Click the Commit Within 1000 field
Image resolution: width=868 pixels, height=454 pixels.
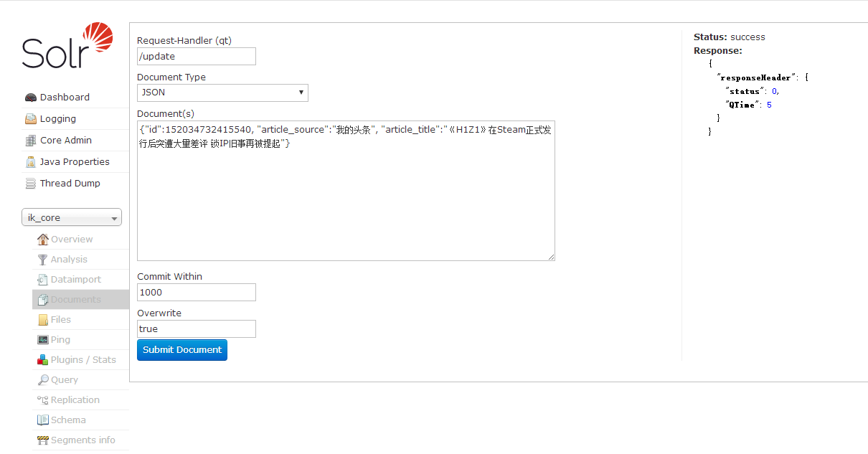point(196,293)
